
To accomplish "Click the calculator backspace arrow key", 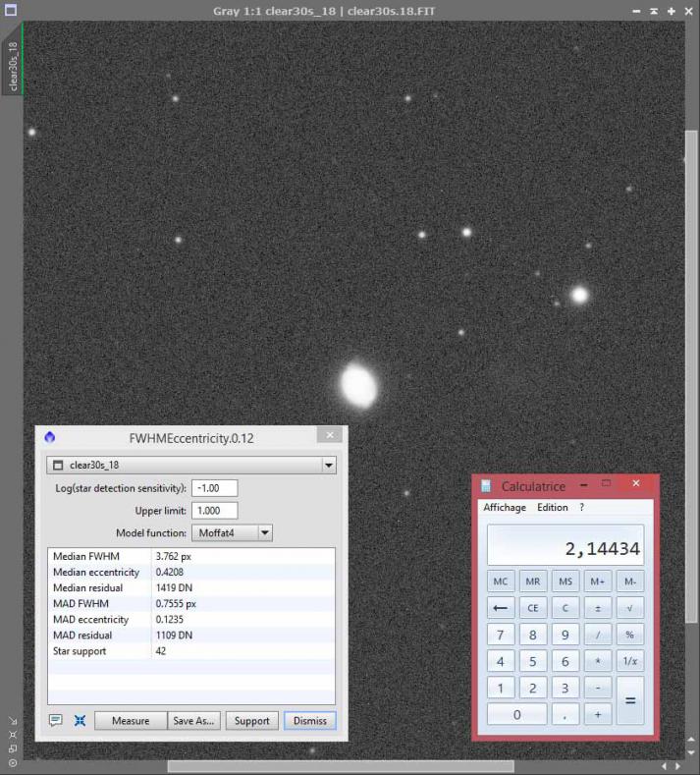I will (x=501, y=608).
